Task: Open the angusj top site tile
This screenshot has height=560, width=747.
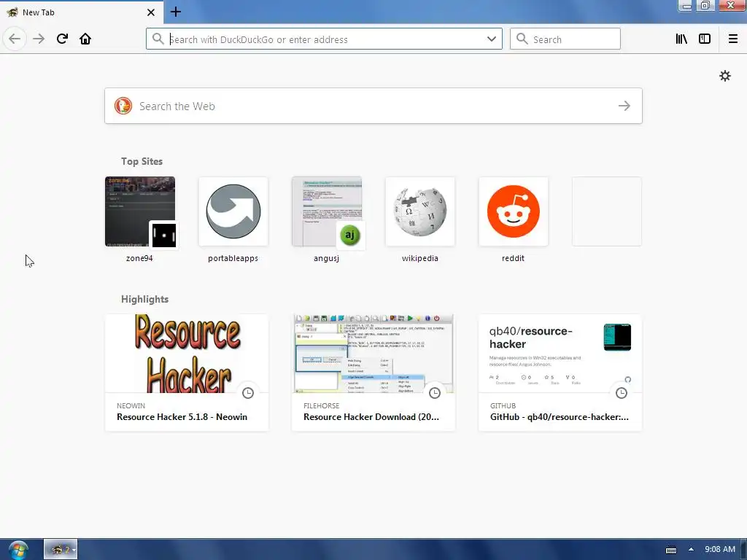Action: tap(326, 211)
